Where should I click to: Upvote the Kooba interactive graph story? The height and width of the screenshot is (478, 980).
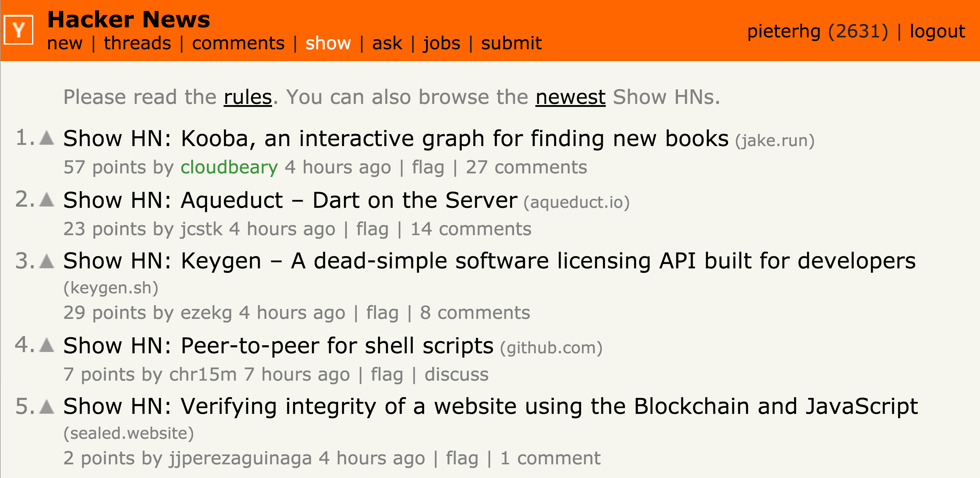(47, 138)
